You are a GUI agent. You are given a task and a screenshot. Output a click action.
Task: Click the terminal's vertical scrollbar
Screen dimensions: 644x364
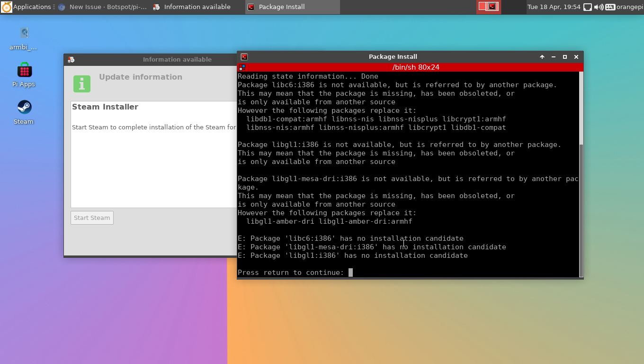click(x=581, y=174)
